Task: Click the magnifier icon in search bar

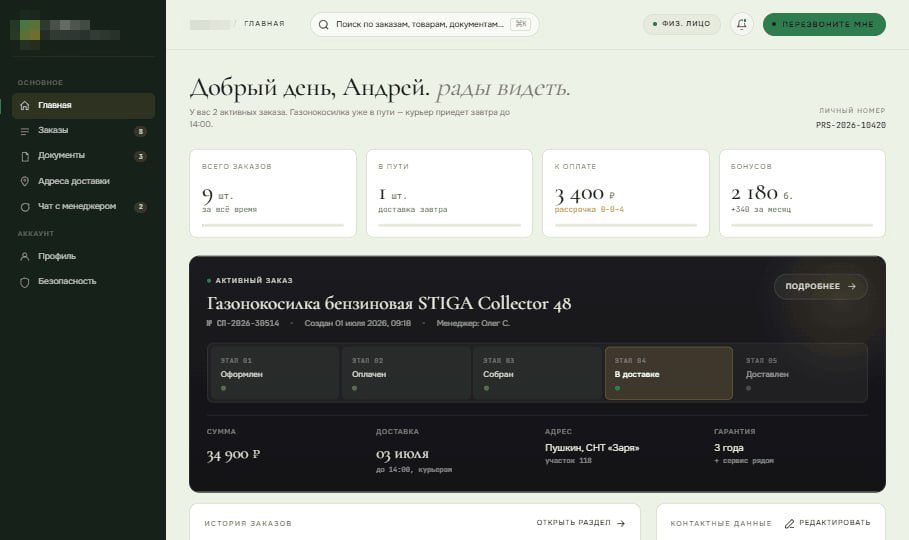Action: [323, 24]
